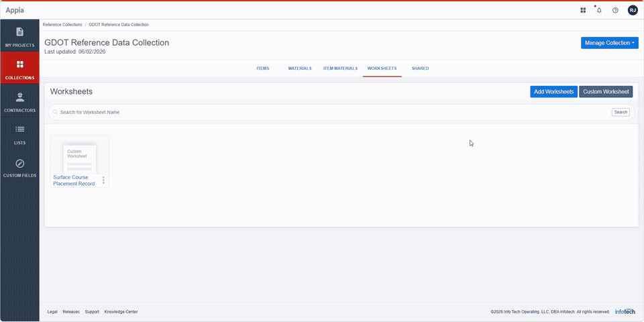Open the Surface Course Placement Record thumbnail
Viewport: 644px width, 322px height.
point(79,154)
